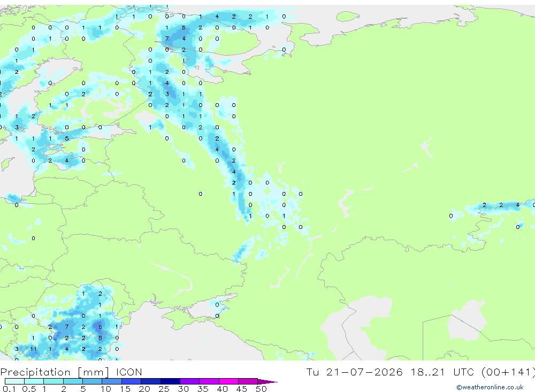Viewport: 535px width, 392px height.
Task: Click the '0.5' legend scale label
Action: [29, 389]
